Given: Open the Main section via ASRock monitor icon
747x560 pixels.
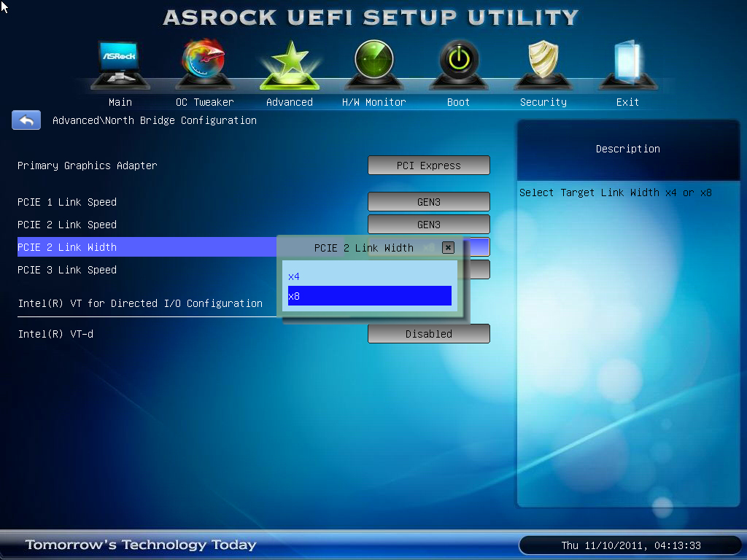Looking at the screenshot, I should (x=120, y=65).
